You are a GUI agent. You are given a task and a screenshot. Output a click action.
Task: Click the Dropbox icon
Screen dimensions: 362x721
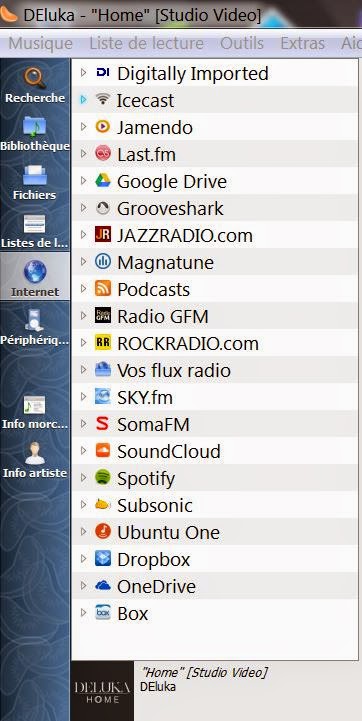coord(103,559)
